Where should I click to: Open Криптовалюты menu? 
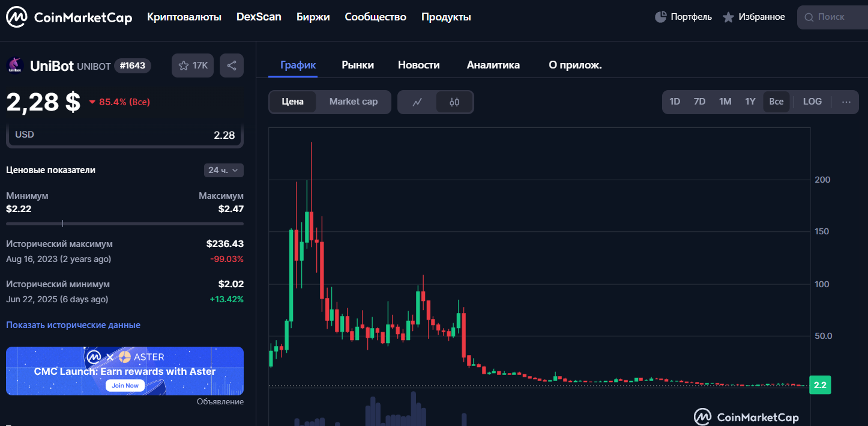pos(184,17)
